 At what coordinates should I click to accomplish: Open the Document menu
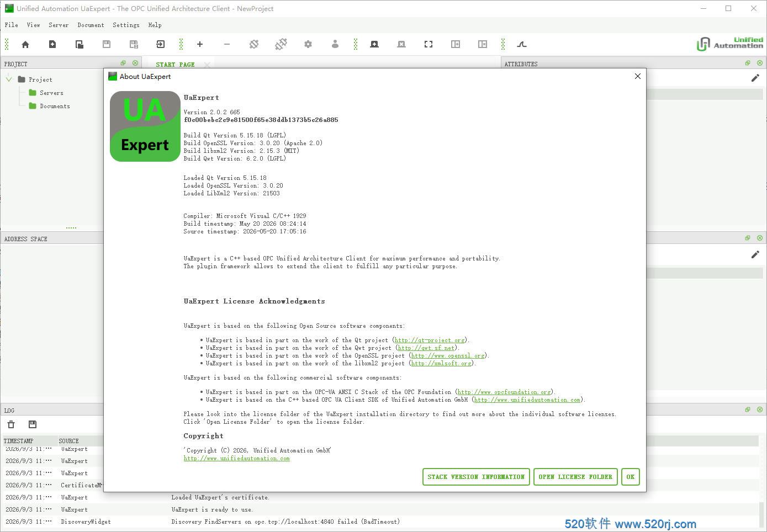coord(91,25)
